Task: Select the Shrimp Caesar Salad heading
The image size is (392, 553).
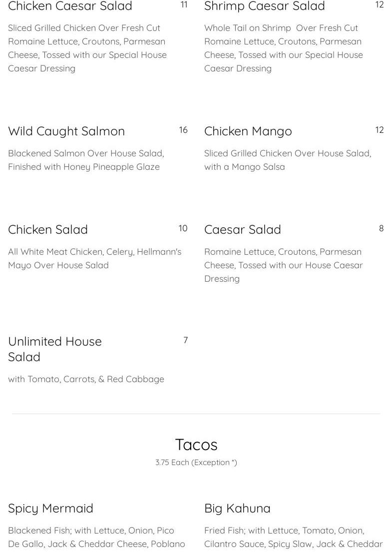Action: [264, 6]
